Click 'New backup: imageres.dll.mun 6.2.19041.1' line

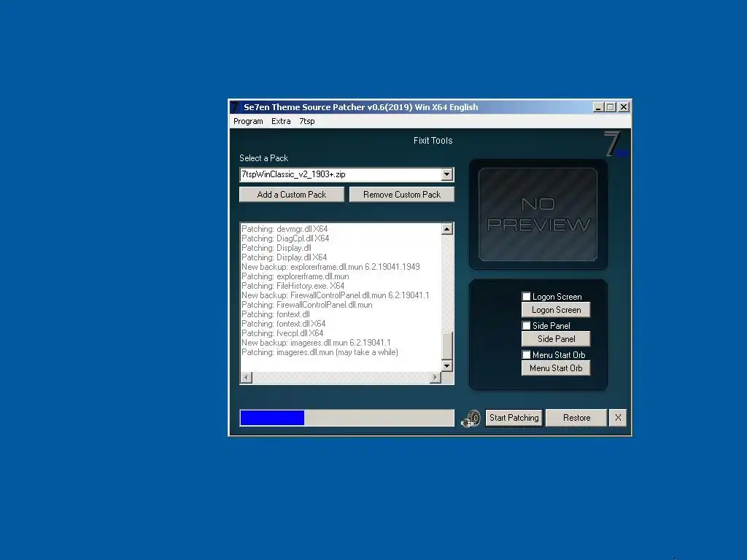pos(316,343)
